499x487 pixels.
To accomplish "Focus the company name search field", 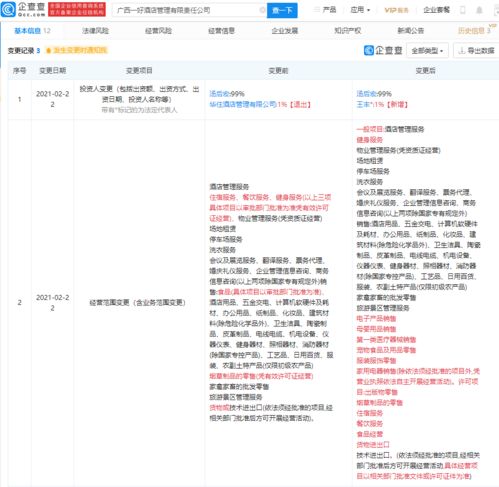I will pyautogui.click(x=189, y=10).
